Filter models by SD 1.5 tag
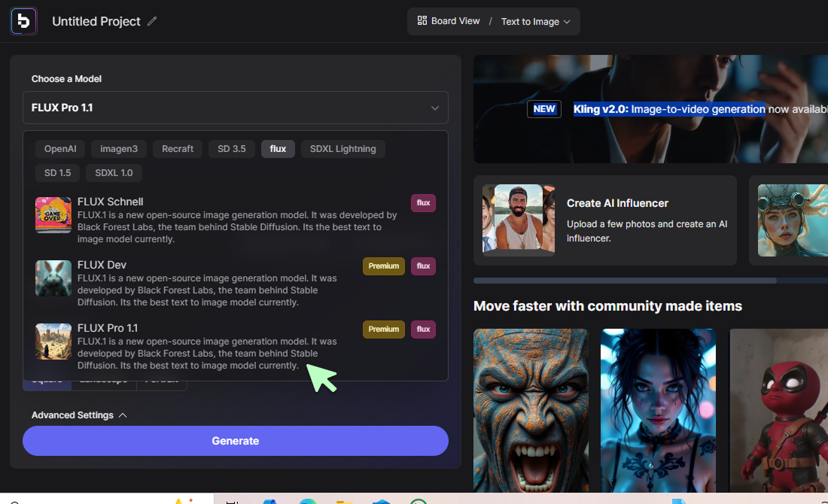Viewport: 828px width, 504px height. tap(57, 172)
